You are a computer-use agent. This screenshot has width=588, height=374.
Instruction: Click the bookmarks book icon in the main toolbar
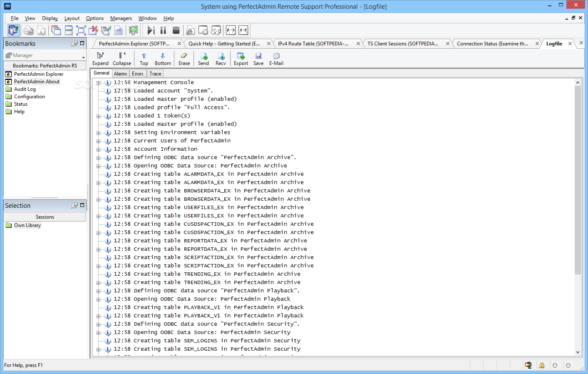14,30
